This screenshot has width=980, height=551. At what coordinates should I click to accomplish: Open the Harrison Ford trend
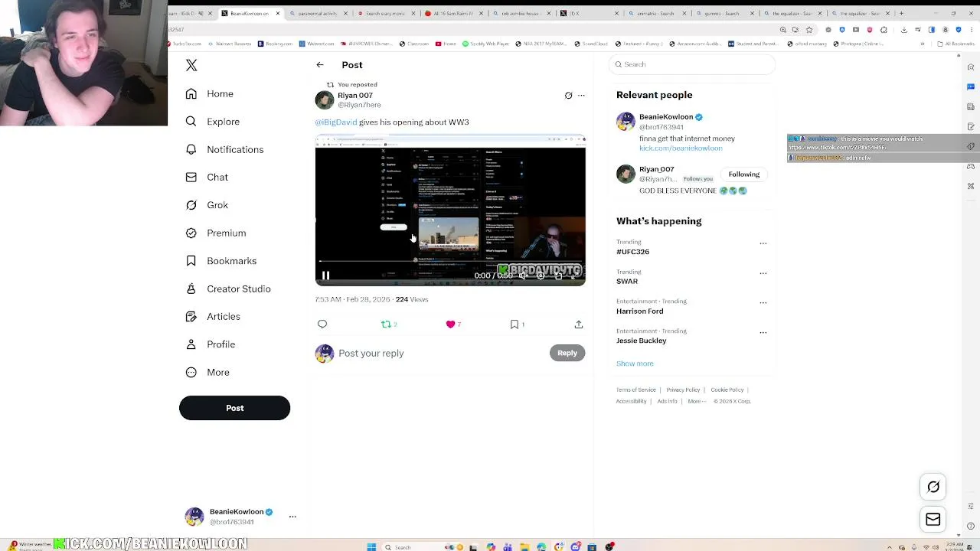click(640, 311)
